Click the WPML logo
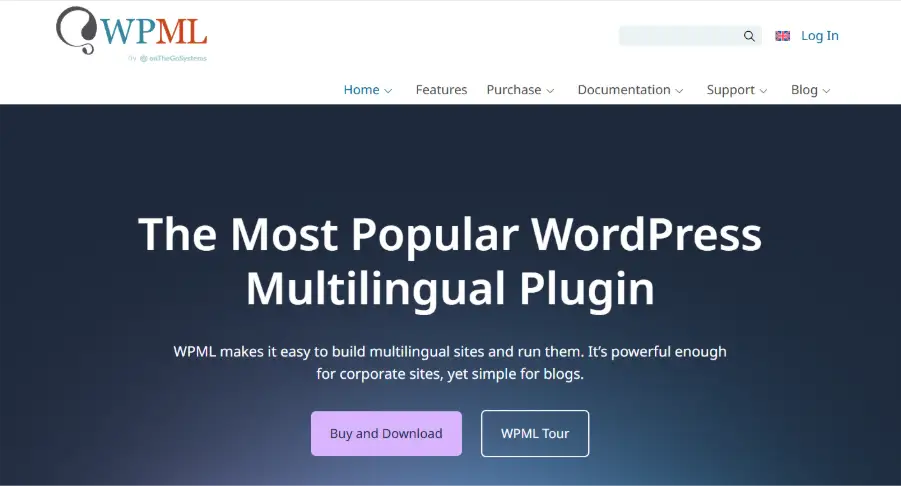This screenshot has height=486, width=901. (x=132, y=30)
